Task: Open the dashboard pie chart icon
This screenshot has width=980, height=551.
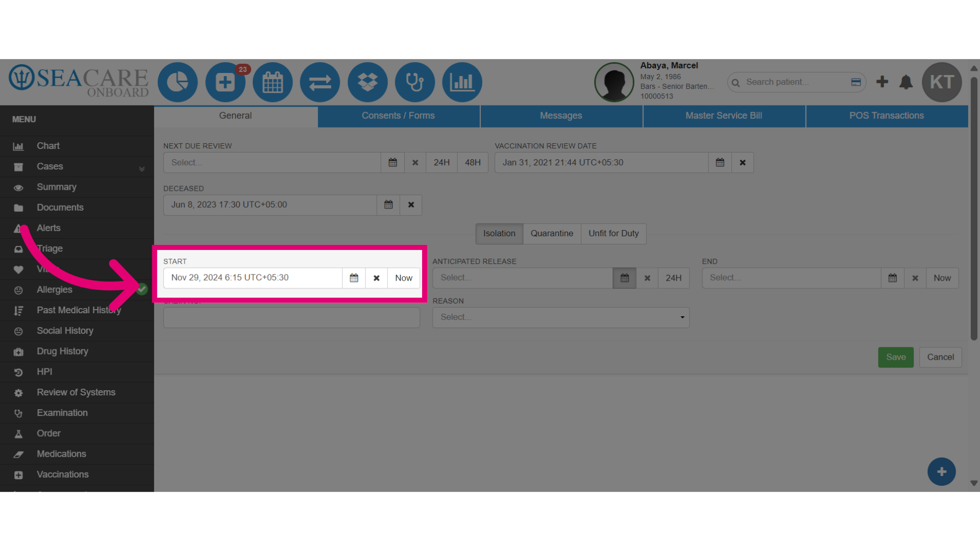Action: [x=178, y=82]
